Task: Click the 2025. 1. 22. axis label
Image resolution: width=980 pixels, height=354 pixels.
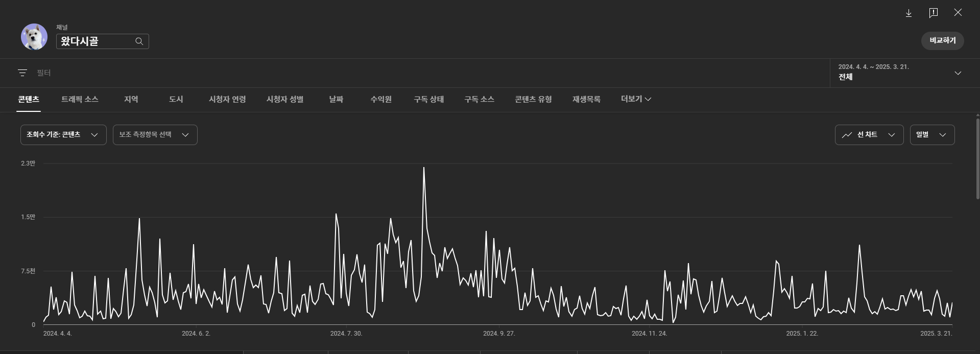Action: [802, 334]
